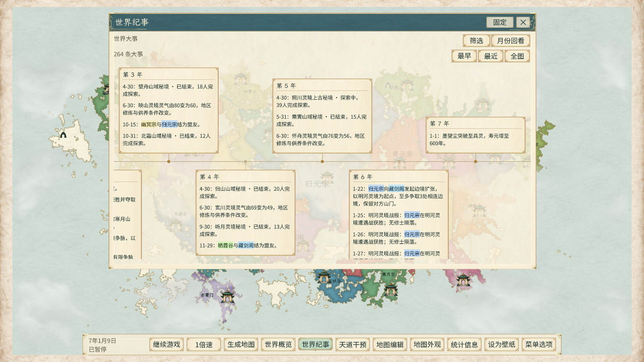Click 归元宗 link in 10-15 alliance entry
The height and width of the screenshot is (362, 644).
[x=169, y=124]
